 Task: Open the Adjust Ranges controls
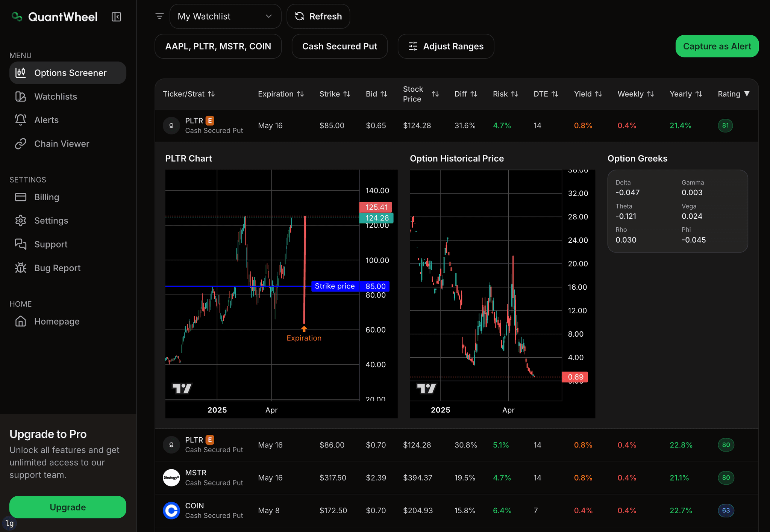coord(446,46)
